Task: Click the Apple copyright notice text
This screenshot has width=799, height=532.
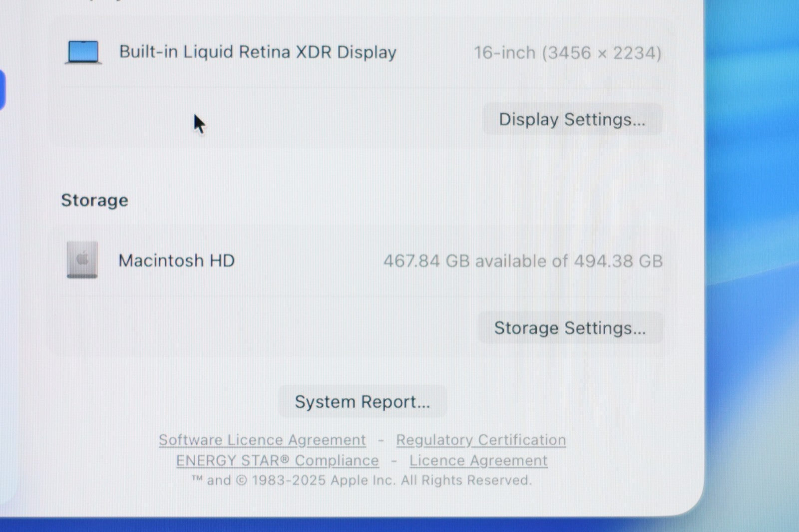Action: 362,480
